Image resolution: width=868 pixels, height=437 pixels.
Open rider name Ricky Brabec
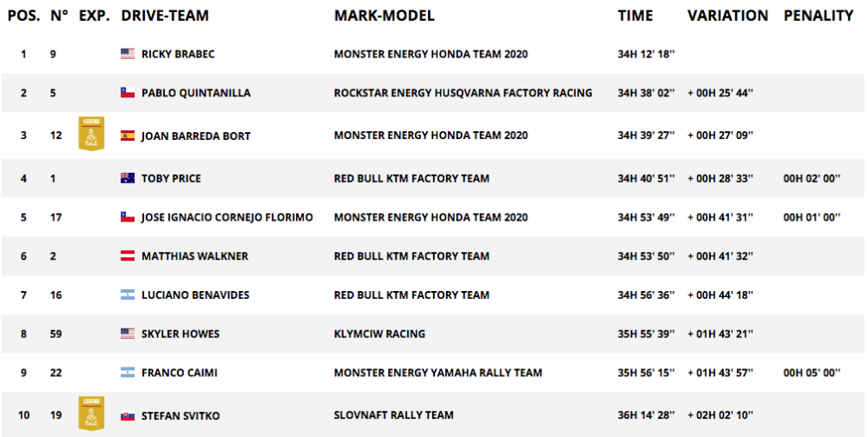point(178,54)
